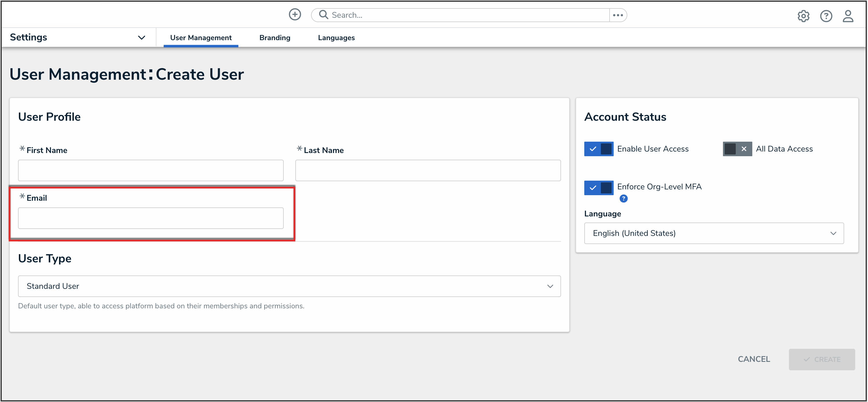Click the First Name input field
Screen dimensions: 868x402
[151, 170]
